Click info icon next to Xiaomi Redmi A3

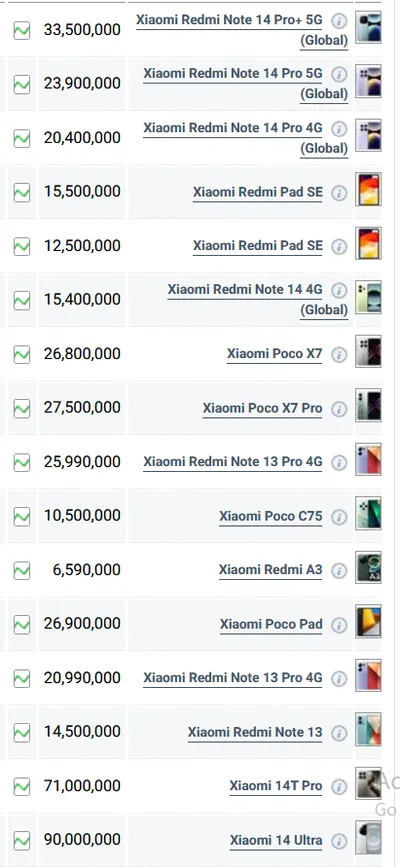tap(339, 571)
